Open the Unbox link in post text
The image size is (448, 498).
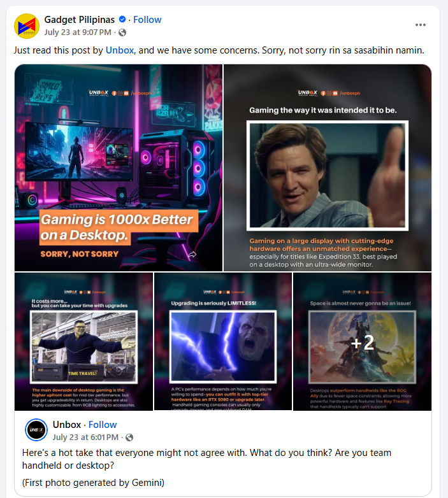point(119,50)
